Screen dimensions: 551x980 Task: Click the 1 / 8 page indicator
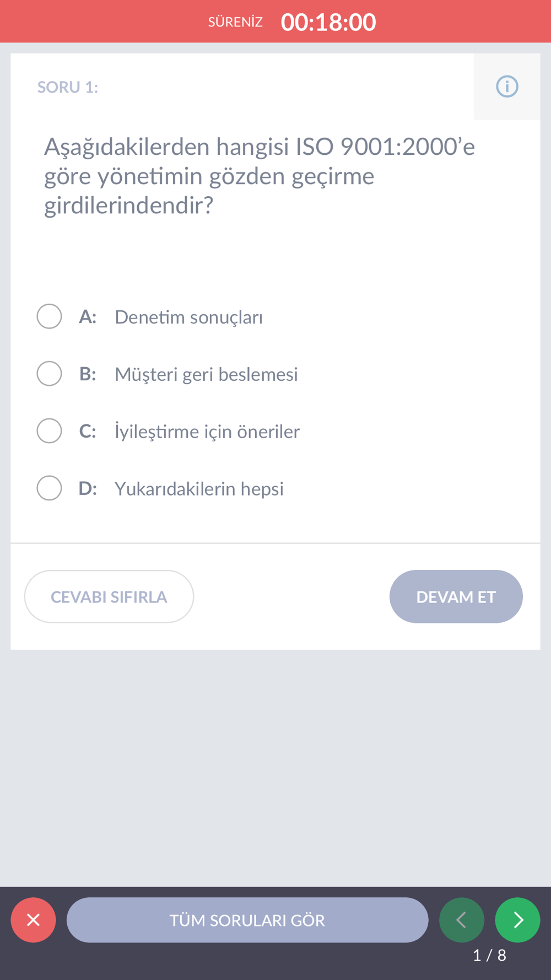(x=489, y=955)
